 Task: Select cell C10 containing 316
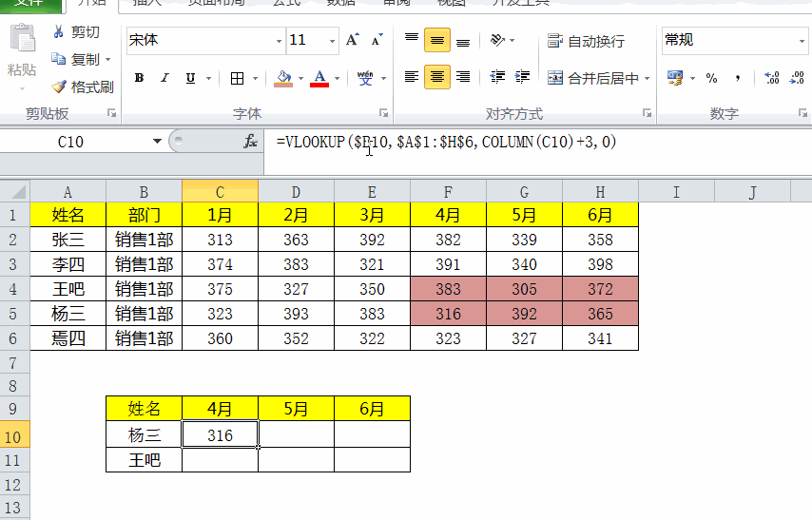click(220, 434)
